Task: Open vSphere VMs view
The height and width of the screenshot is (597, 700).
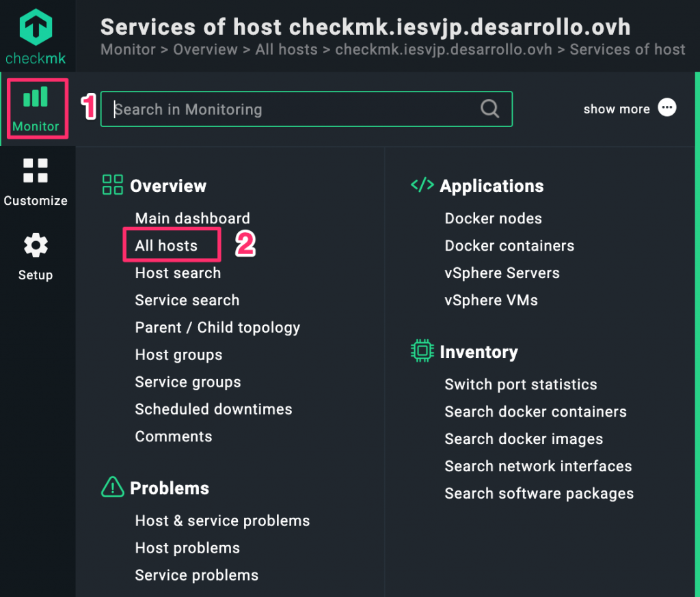Action: (491, 301)
